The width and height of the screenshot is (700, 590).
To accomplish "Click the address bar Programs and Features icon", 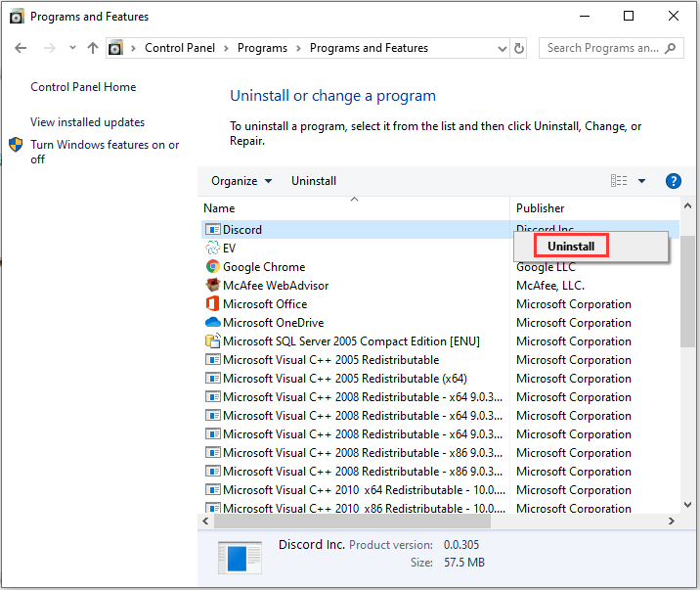I will [115, 48].
